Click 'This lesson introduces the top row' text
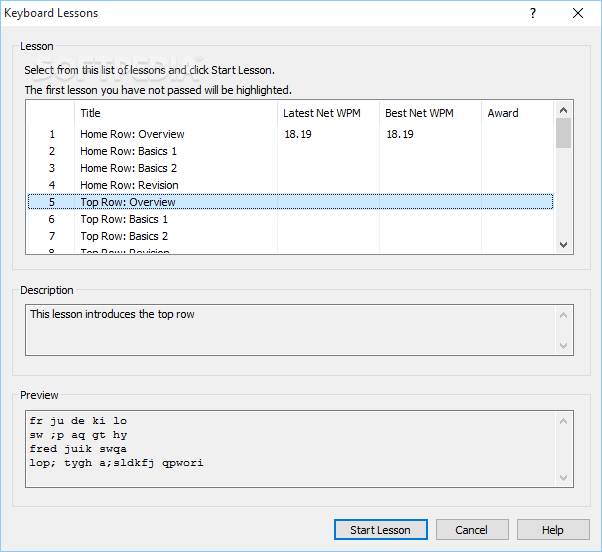Image resolution: width=602 pixels, height=552 pixels. (112, 314)
